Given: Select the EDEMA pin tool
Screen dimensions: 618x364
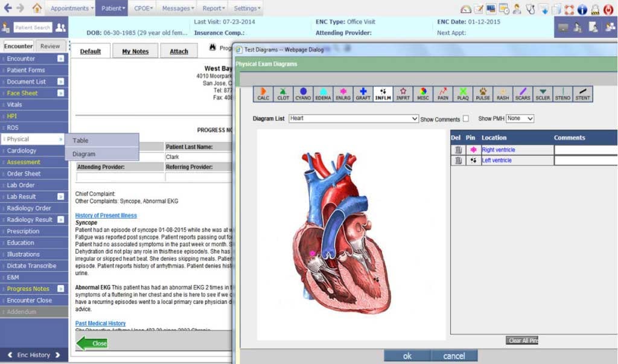Looking at the screenshot, I should pos(323,94).
